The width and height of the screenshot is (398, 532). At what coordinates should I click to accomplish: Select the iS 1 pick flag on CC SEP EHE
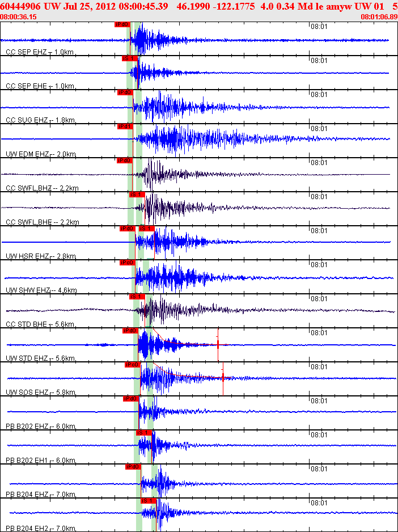pos(130,58)
